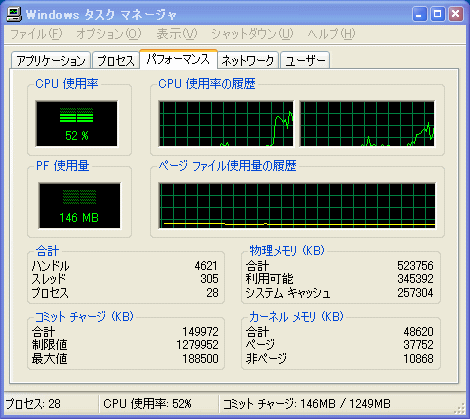This screenshot has width=470, height=419.
Task: Click the window resize grip in status bar
Action: pyautogui.click(x=459, y=408)
